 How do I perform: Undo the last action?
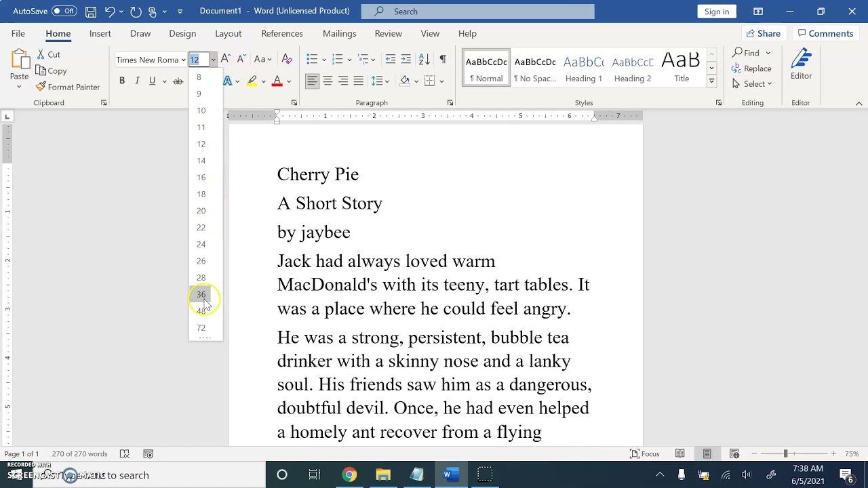click(x=110, y=12)
